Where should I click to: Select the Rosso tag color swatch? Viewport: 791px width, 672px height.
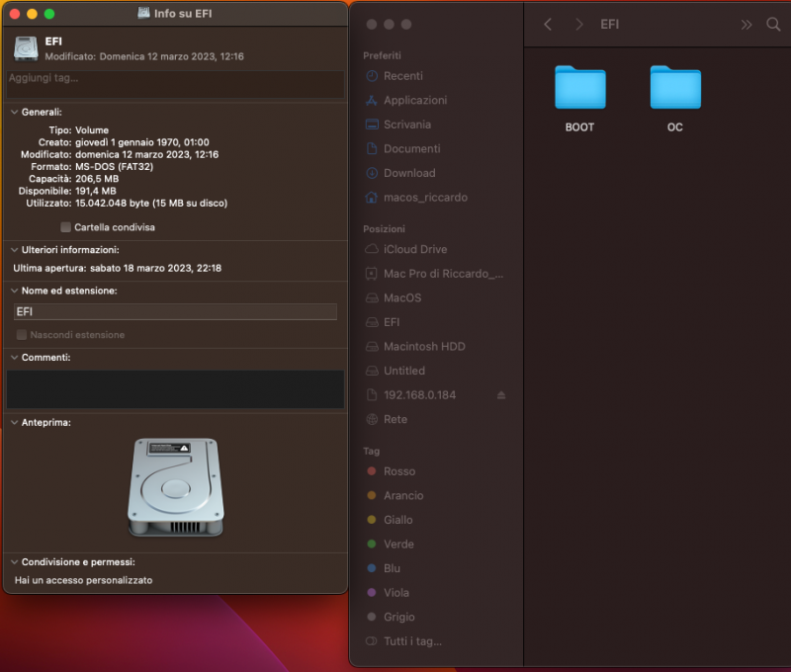[374, 471]
